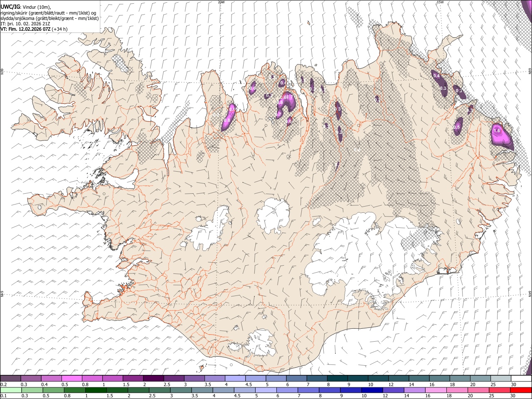The height and width of the screenshot is (399, 532).
Task: Click the '0.8' value in the pink blob west of Skagafjörður
Action: point(227,121)
